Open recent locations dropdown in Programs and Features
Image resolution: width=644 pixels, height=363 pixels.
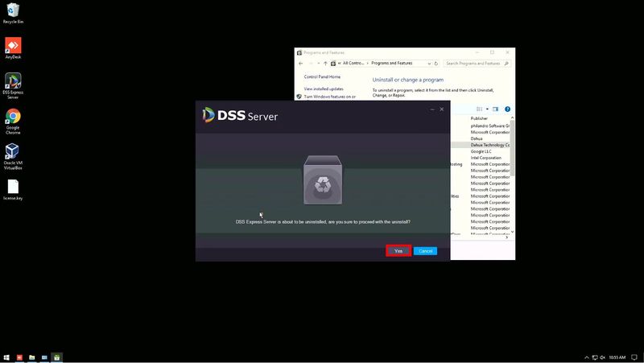[318, 64]
